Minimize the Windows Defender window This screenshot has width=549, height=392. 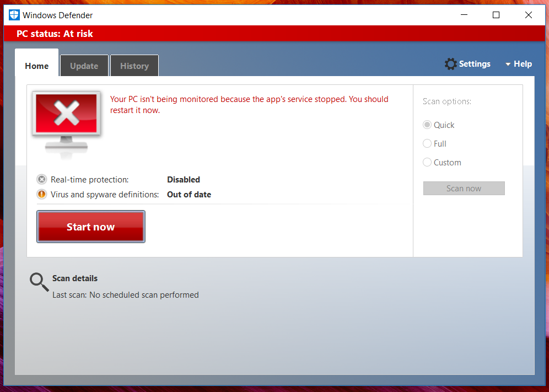click(x=464, y=15)
